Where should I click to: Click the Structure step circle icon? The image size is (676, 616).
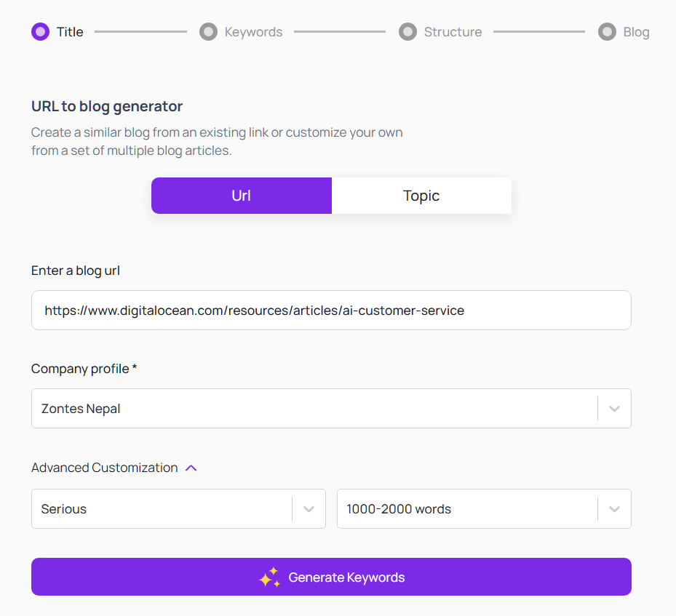coord(407,32)
